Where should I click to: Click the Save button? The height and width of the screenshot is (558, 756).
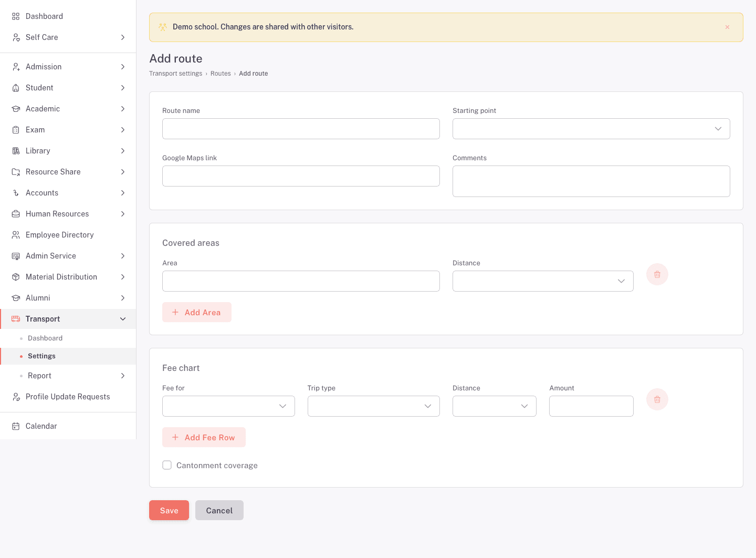[x=169, y=510]
